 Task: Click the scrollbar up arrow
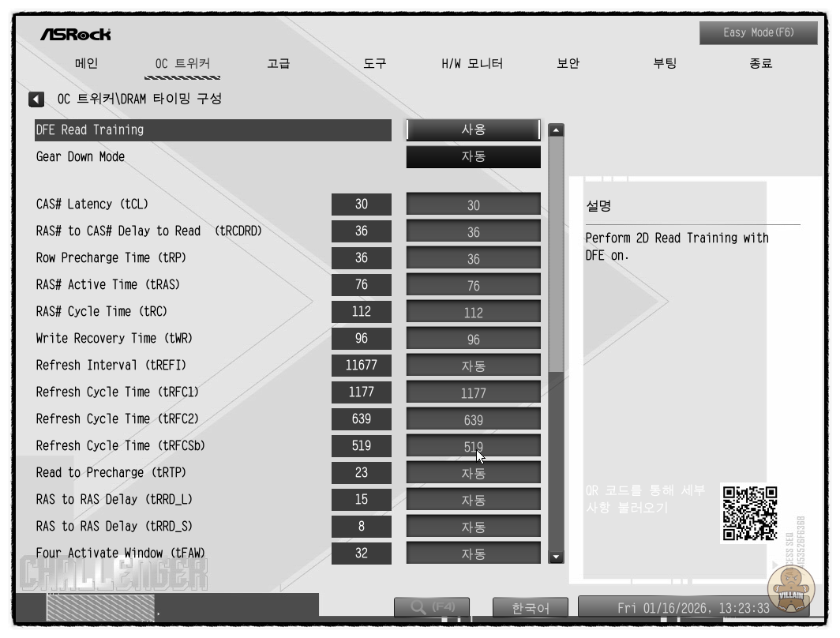pos(556,130)
